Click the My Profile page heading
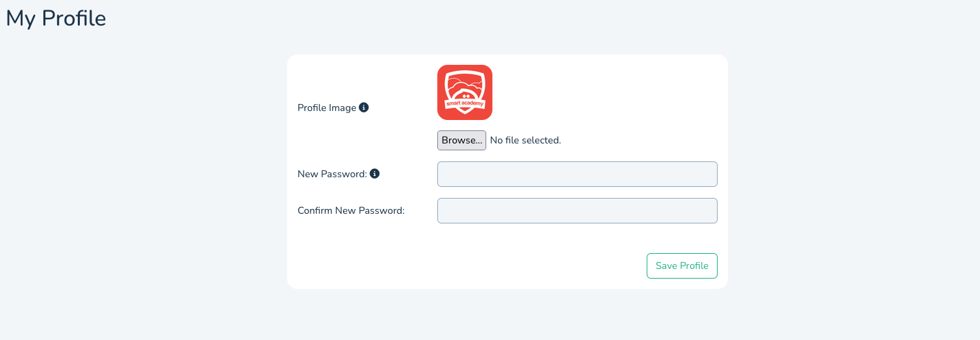The width and height of the screenshot is (980, 340). pos(56,19)
